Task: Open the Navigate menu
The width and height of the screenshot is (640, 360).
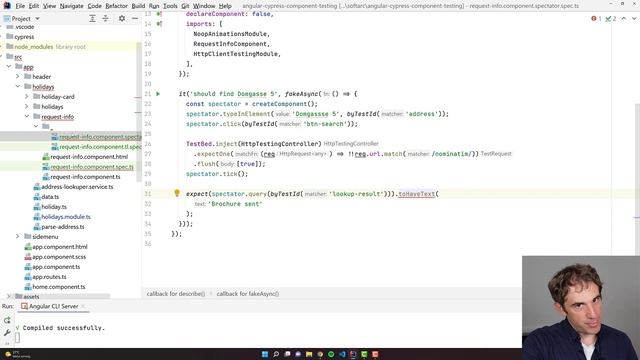Action: pos(71,6)
